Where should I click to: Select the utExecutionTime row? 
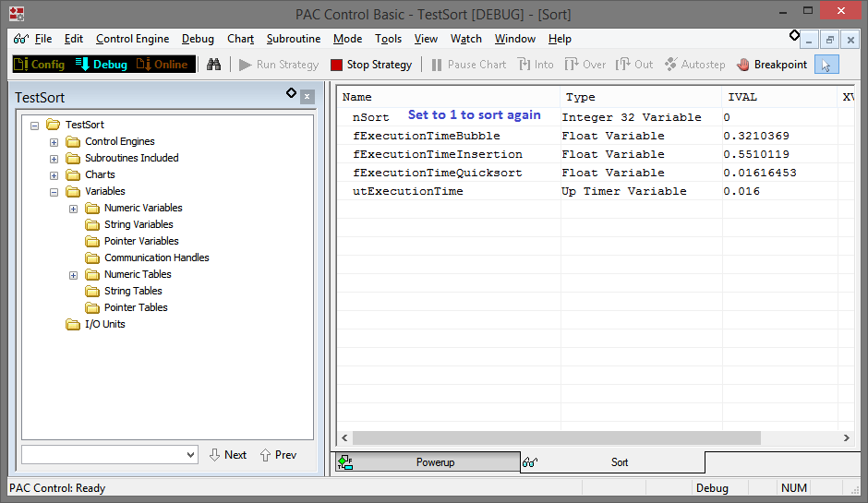pos(596,191)
